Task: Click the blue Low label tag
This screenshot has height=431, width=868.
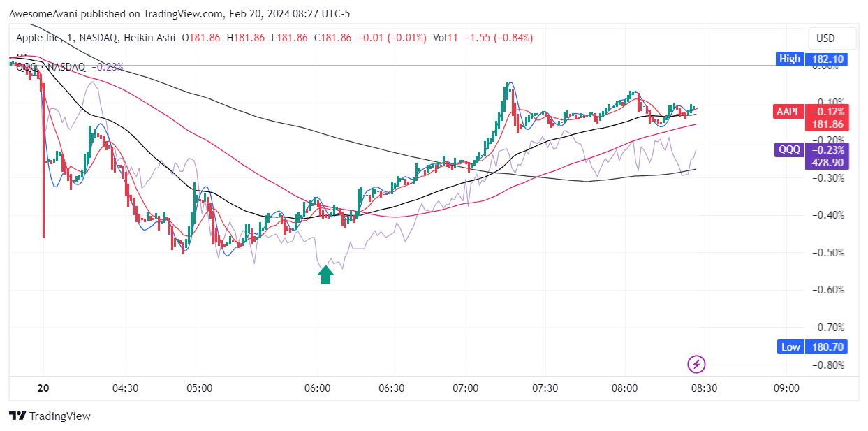Action: [x=790, y=346]
